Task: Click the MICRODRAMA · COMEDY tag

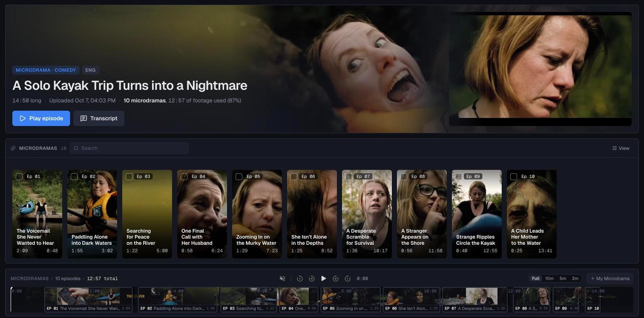Action: 46,70
